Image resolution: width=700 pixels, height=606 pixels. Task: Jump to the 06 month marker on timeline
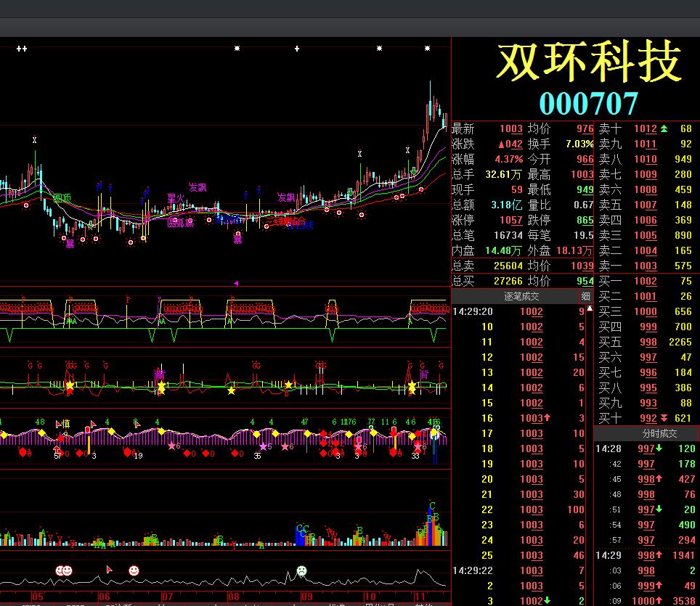point(104,597)
